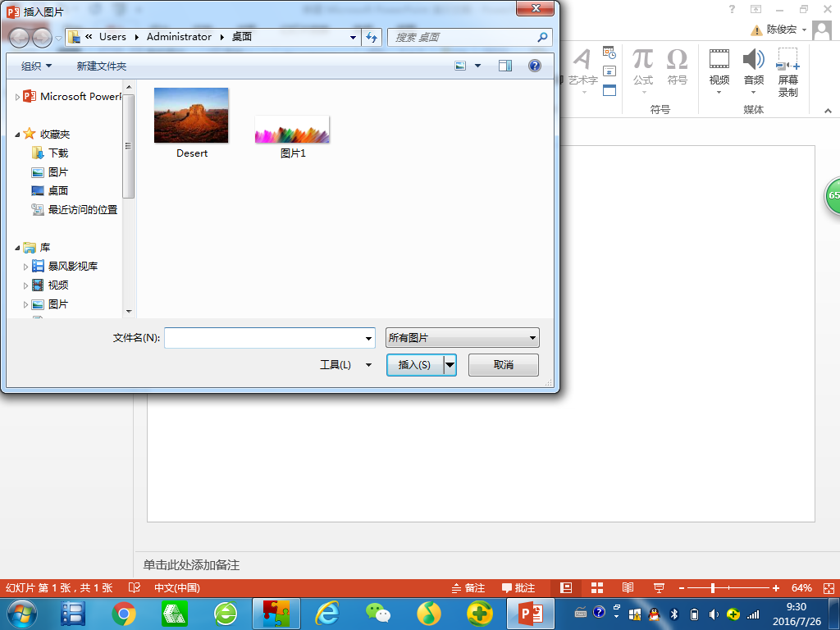This screenshot has height=630, width=840.
Task: Click the Users breadcrumb in address bar
Action: pos(112,37)
